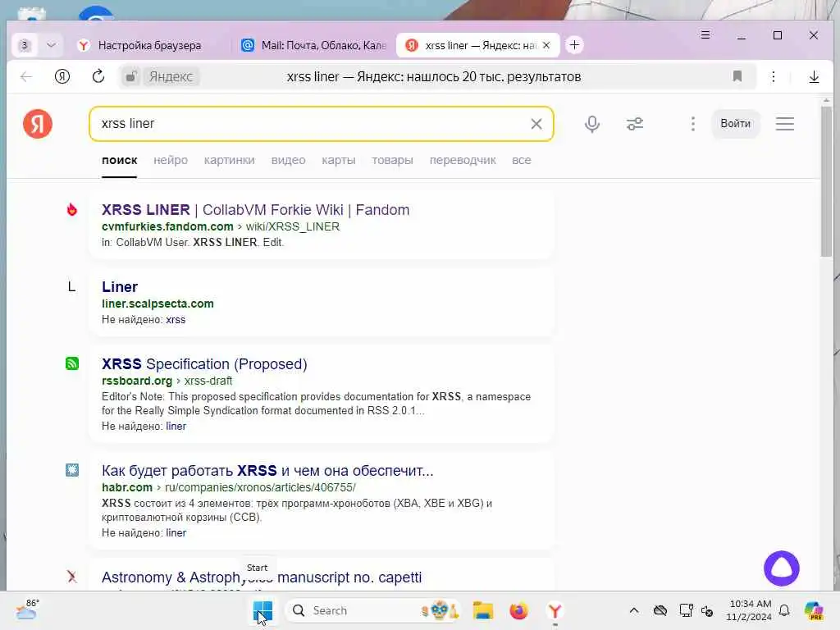840x630 pixels.
Task: Open the habr.com link
Action: pos(127,487)
